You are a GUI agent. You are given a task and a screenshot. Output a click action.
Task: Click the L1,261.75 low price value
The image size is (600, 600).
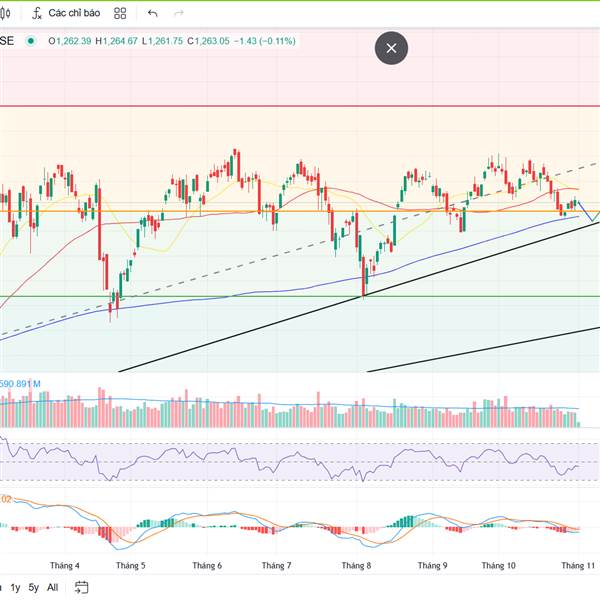162,41
